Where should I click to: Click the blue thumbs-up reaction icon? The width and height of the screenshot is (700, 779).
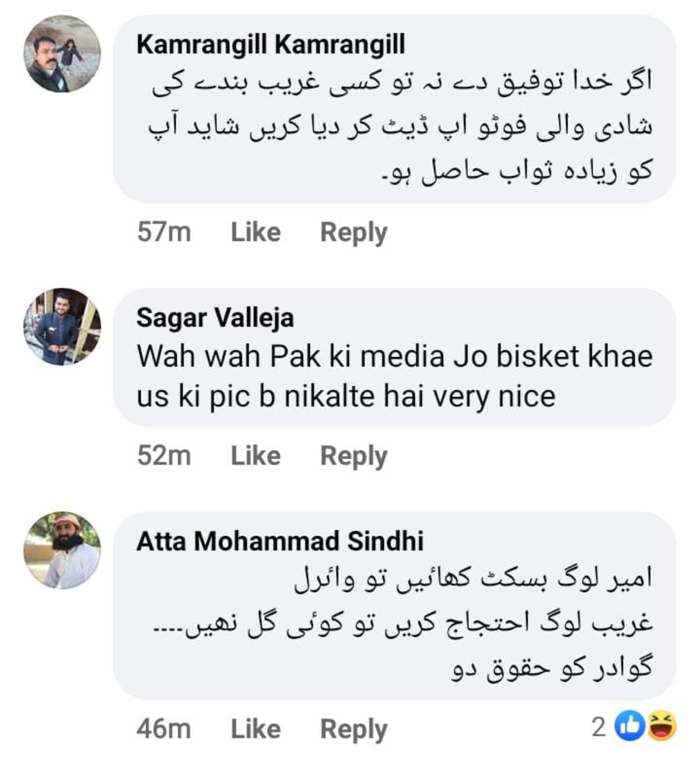(x=630, y=726)
